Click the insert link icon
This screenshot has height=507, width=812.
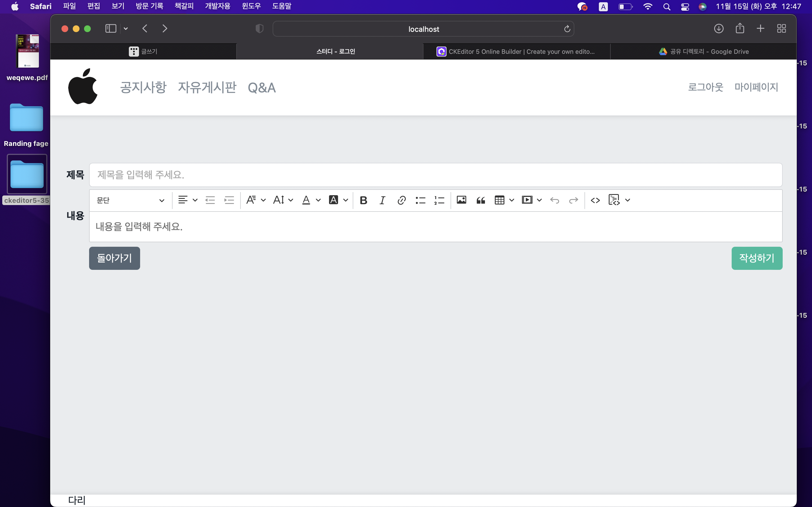[x=401, y=200]
